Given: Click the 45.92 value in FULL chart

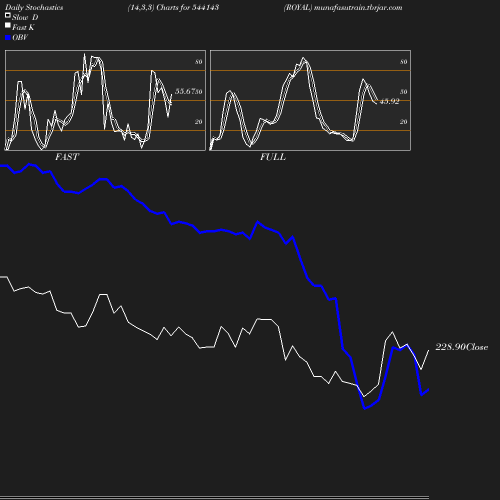Looking at the screenshot, I should [x=389, y=101].
